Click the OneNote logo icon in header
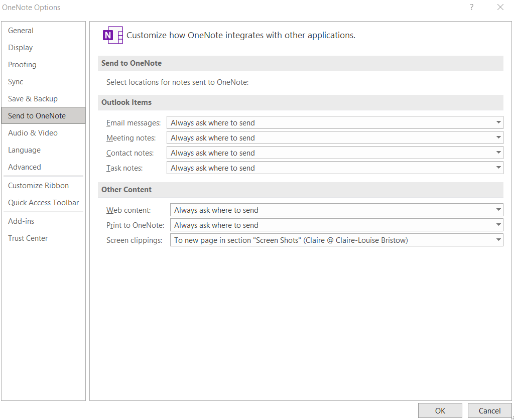Viewport: 514px width, 420px height. (x=112, y=35)
